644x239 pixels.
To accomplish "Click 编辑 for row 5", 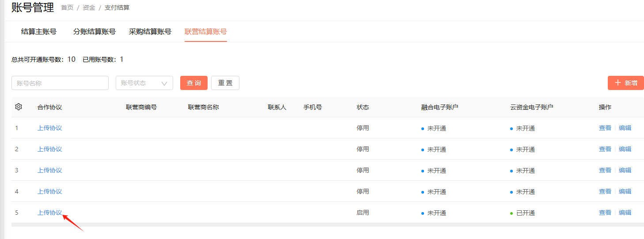I will coord(625,213).
